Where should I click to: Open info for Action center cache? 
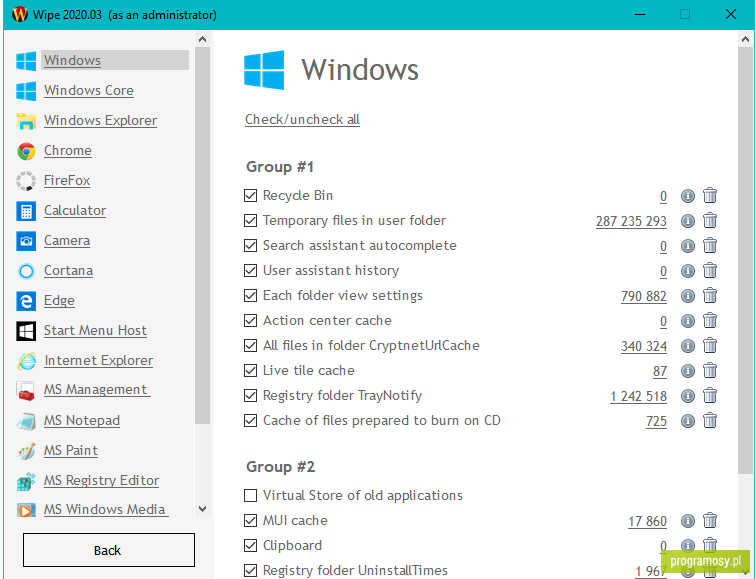[688, 321]
